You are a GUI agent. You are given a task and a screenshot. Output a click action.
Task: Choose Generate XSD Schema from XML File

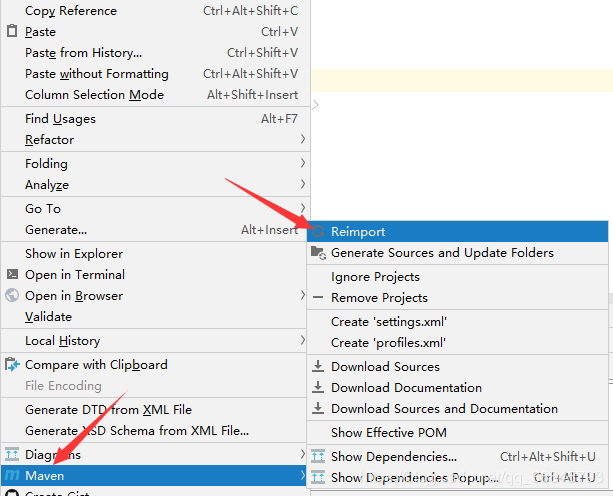(155, 431)
